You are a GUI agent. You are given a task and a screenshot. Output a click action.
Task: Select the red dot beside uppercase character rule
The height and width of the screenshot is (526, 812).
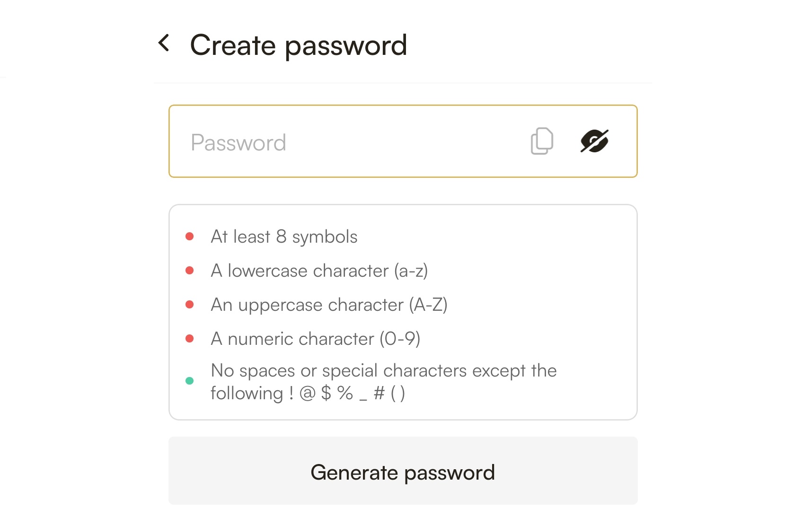click(190, 305)
